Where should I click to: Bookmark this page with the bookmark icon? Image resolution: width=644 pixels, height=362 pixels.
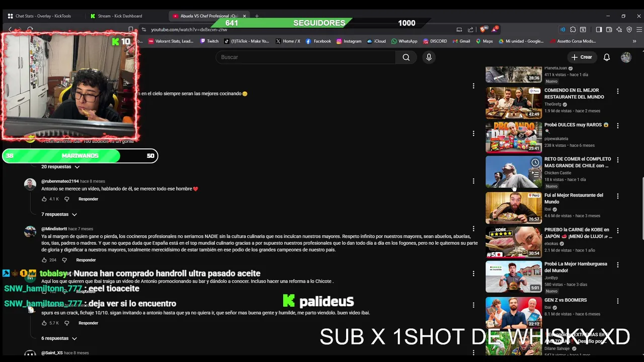point(131,30)
